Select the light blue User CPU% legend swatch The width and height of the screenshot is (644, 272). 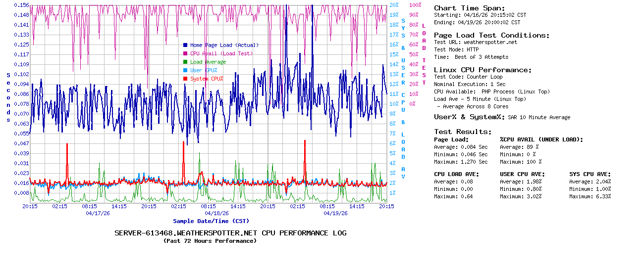(185, 70)
